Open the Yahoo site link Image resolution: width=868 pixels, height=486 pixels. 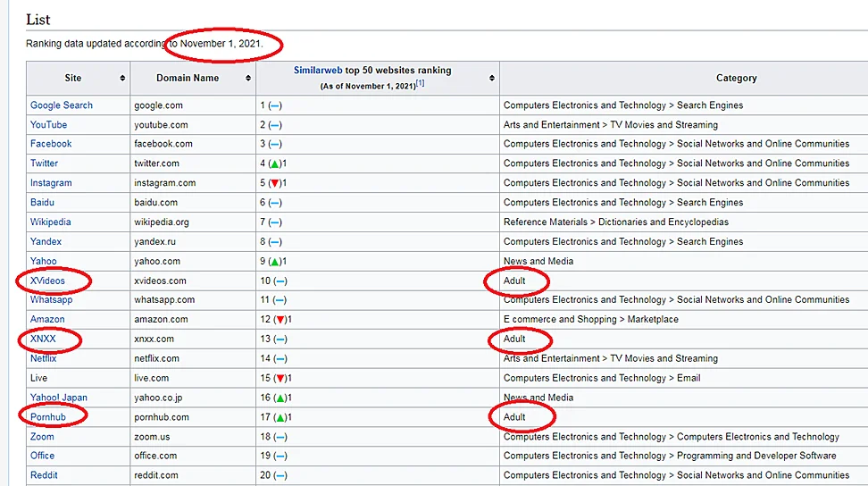43,261
